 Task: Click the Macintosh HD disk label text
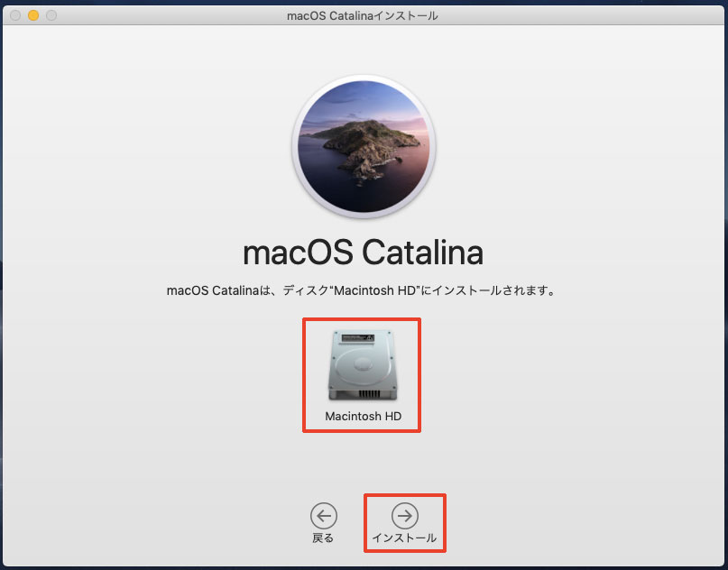coord(362,416)
